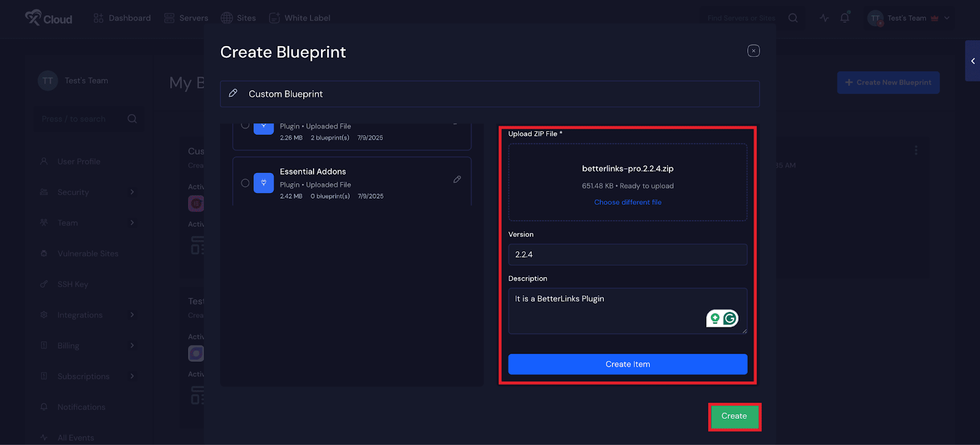The image size is (980, 445).
Task: Click the Test's Team sidebar avatar
Action: coord(48,80)
